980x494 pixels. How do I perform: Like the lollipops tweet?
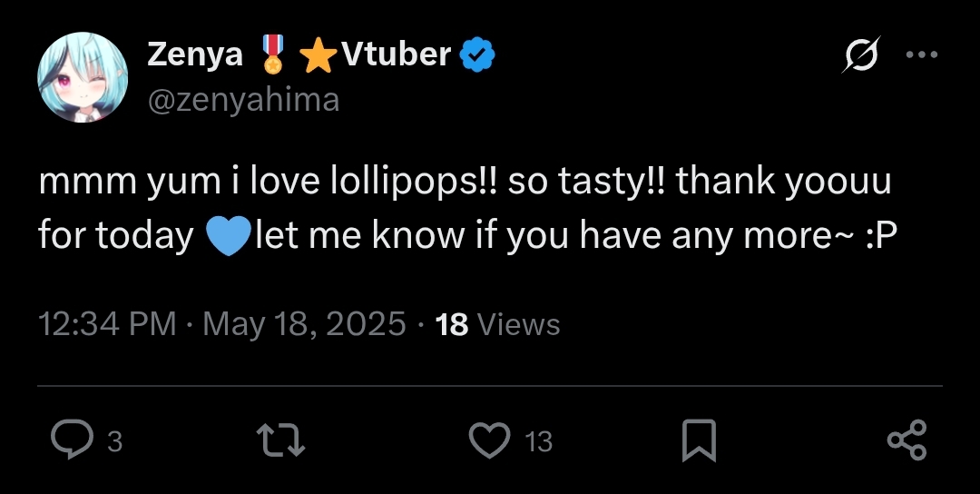pos(490,441)
